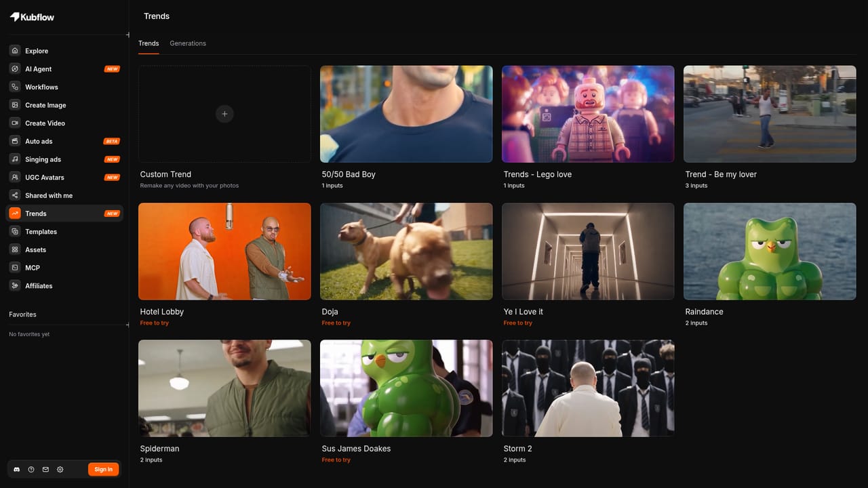
Task: Open the Raindance green owl thumbnail
Action: (x=770, y=251)
